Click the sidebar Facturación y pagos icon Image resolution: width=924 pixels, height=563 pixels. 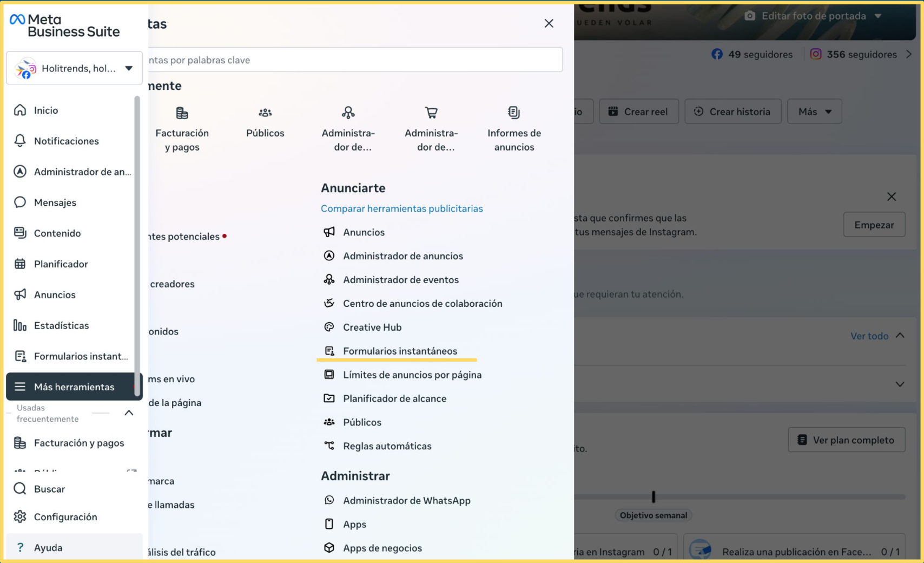[20, 443]
